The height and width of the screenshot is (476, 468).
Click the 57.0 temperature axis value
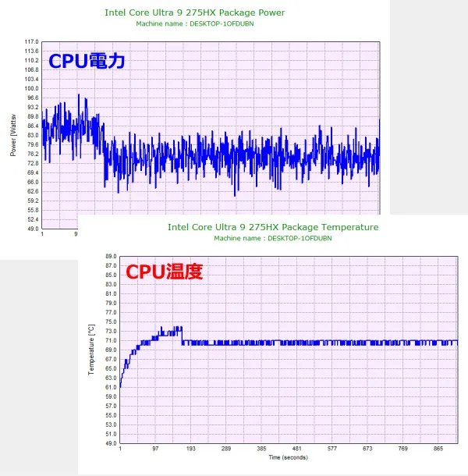(x=111, y=407)
